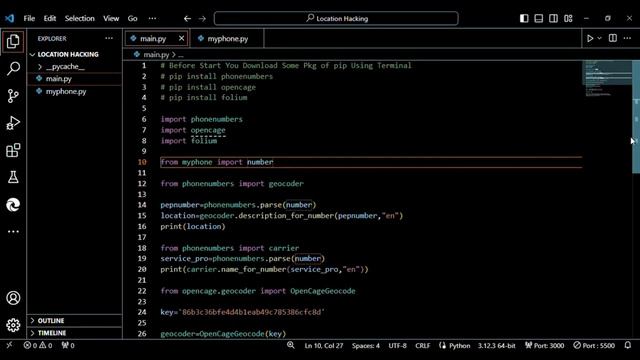Open remote window indicator in status bar
This screenshot has width=640, height=360.
click(9, 345)
